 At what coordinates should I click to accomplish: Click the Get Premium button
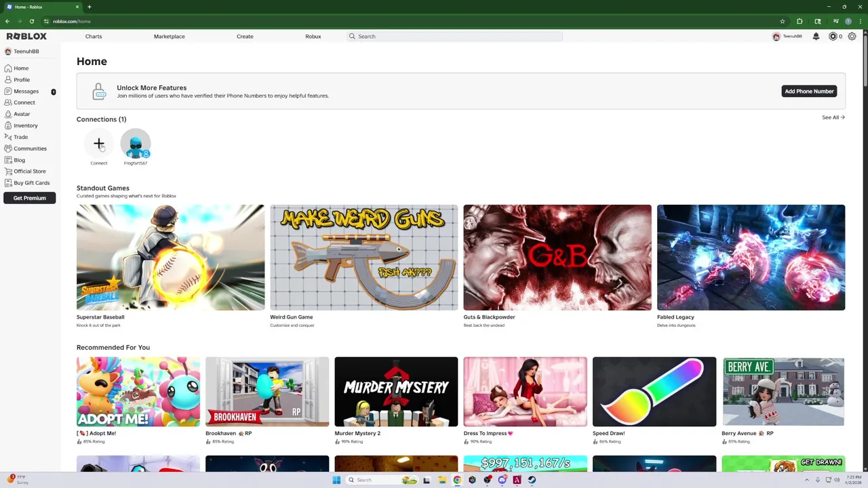(29, 198)
